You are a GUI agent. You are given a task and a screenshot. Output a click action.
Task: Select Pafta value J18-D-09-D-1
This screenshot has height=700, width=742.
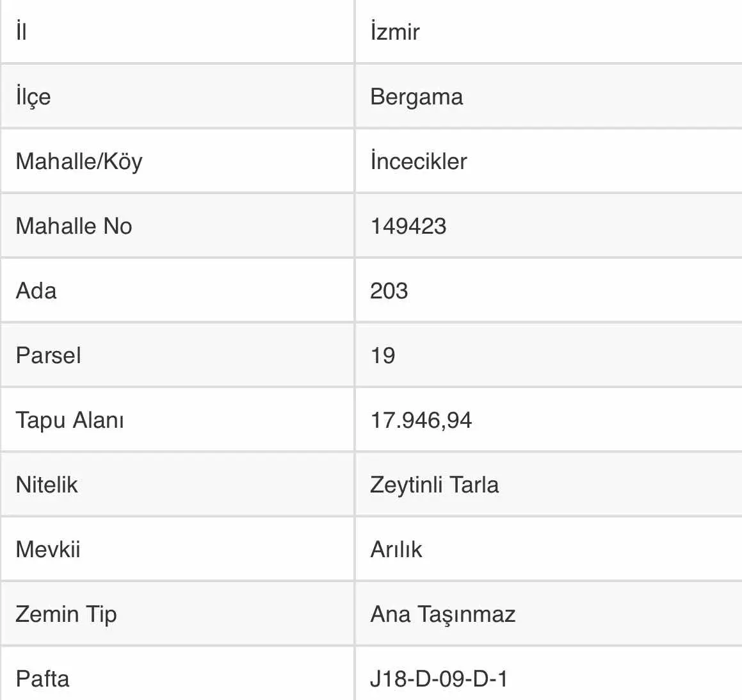tap(438, 679)
